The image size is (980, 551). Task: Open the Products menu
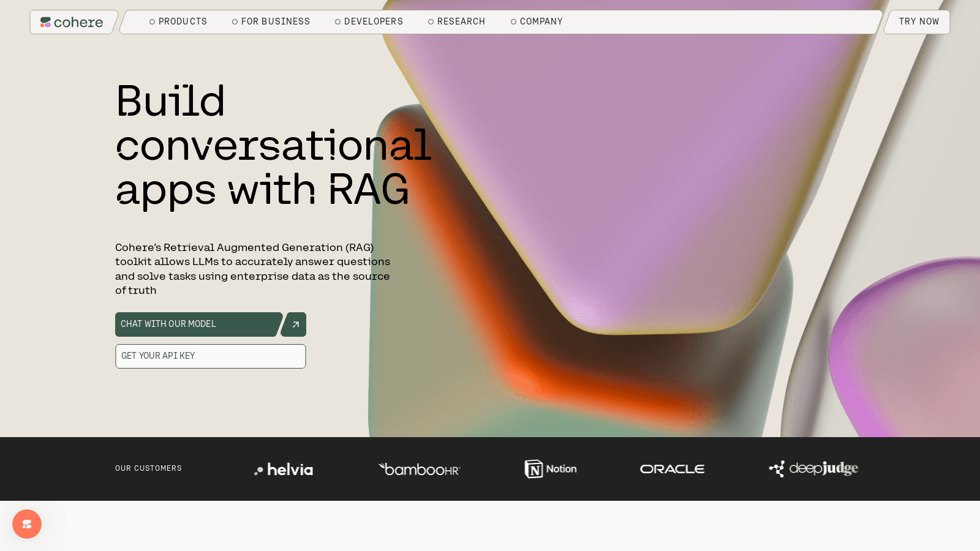click(x=178, y=21)
